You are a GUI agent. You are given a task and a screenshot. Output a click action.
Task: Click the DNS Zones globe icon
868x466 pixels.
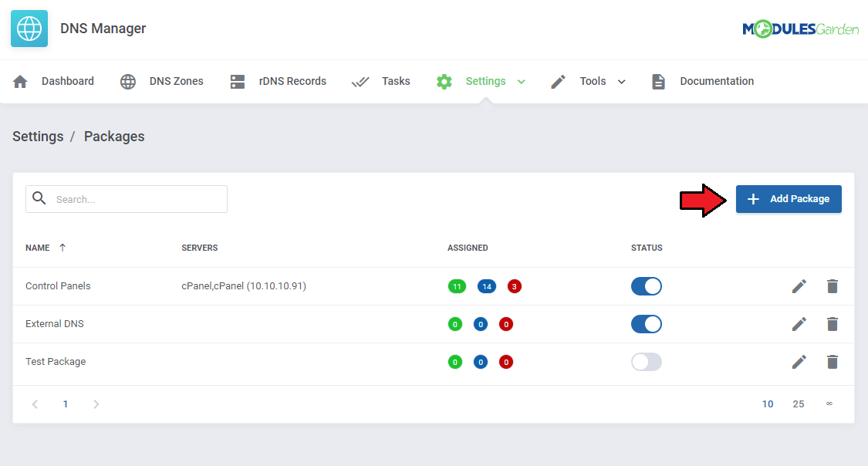pos(128,81)
